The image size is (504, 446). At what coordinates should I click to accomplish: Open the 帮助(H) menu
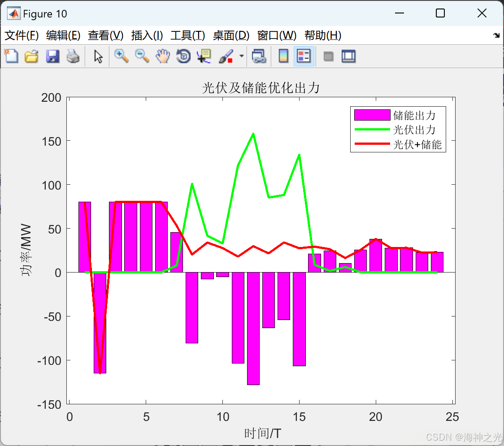pyautogui.click(x=323, y=35)
